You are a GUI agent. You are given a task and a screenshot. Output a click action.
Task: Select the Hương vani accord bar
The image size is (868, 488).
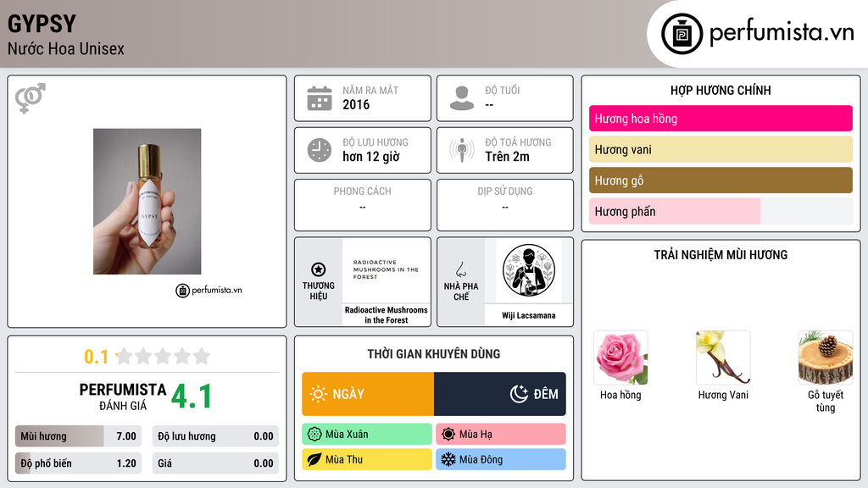(721, 149)
